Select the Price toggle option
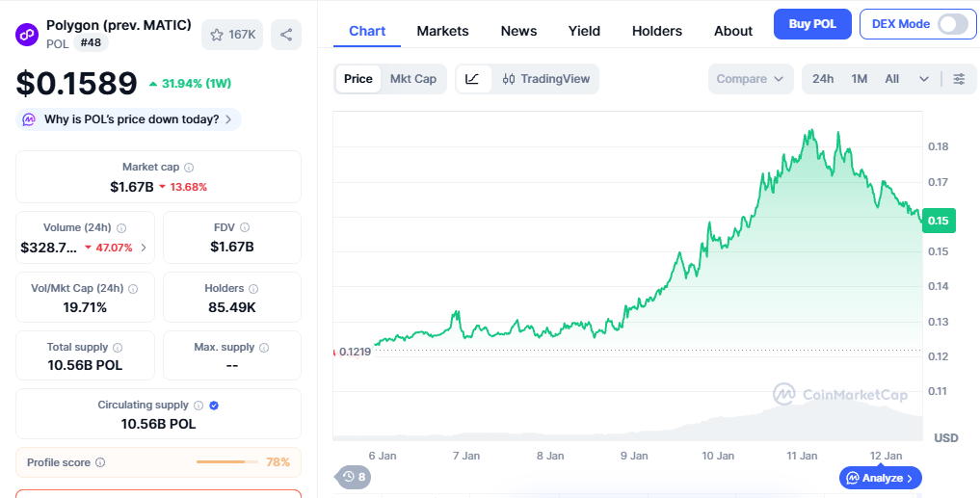The width and height of the screenshot is (980, 498). (358, 79)
